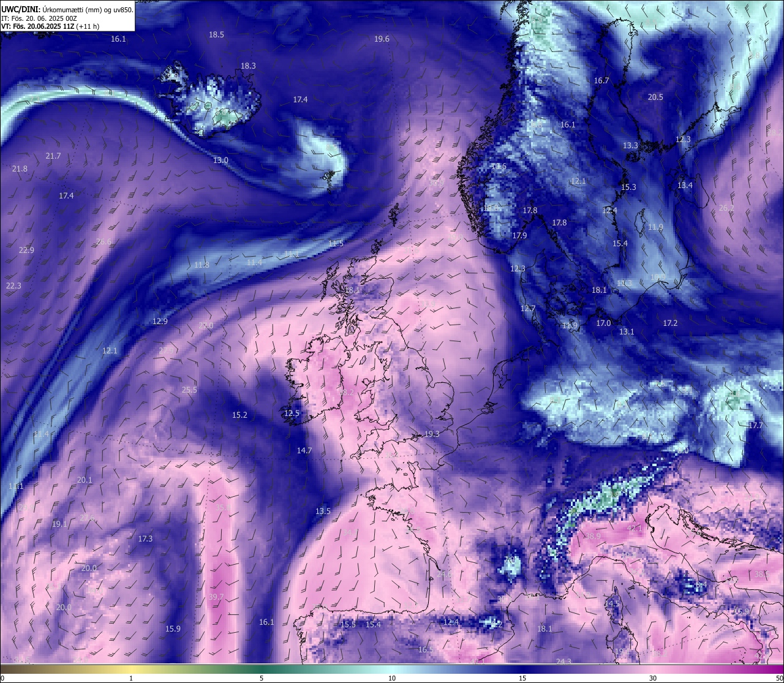The width and height of the screenshot is (784, 683).
Task: Click the '14.5' value near Corsica
Action: click(612, 604)
